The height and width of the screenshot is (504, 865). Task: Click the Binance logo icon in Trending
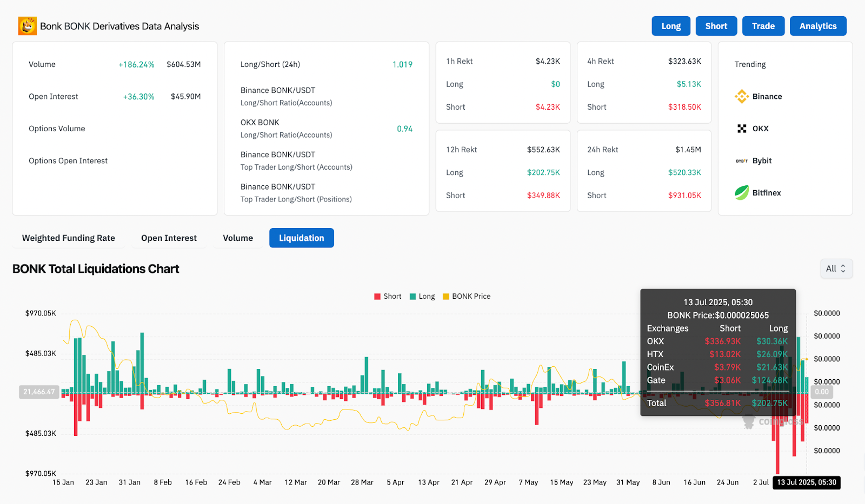pyautogui.click(x=741, y=97)
